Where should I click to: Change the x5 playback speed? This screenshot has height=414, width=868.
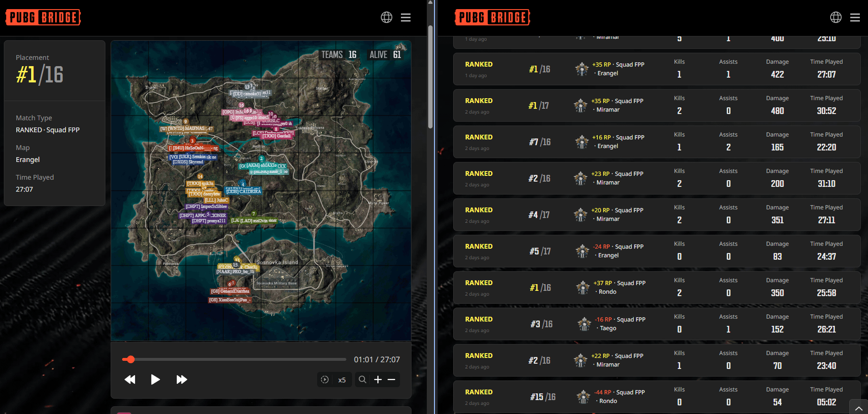[x=342, y=379]
